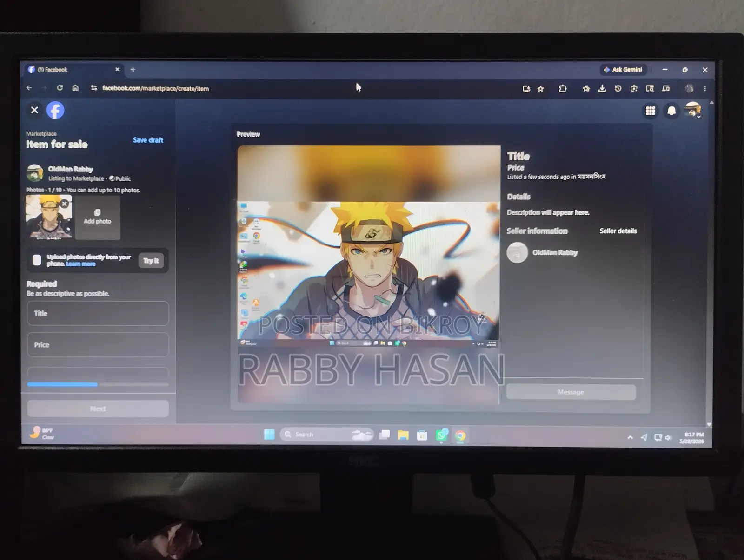744x560 pixels.
Task: Bookmark this page with the star icon
Action: point(540,88)
